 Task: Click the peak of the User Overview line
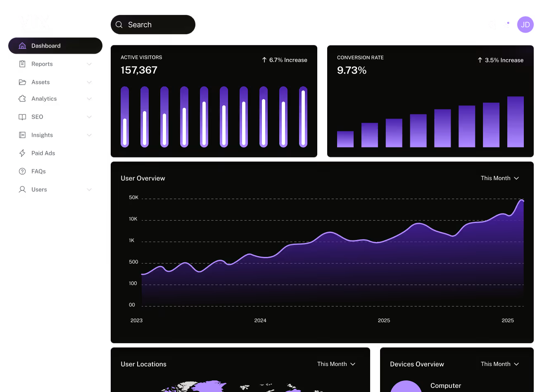521,200
